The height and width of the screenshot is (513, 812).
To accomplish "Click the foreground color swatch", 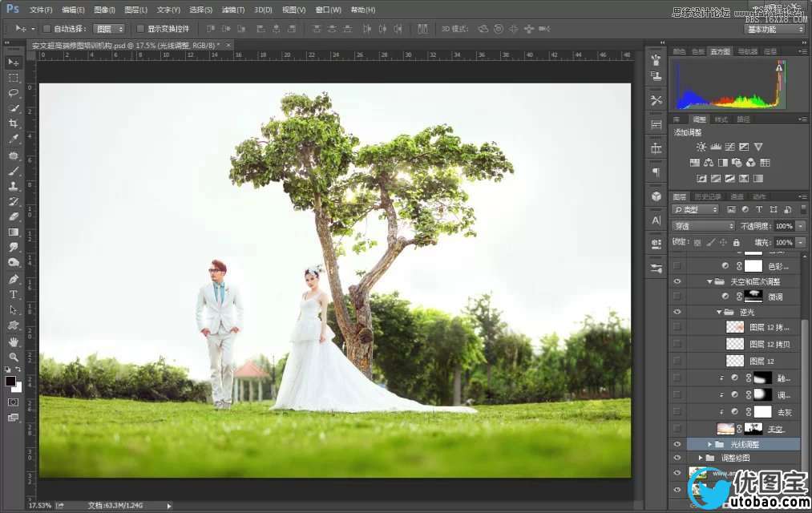I will [10, 382].
